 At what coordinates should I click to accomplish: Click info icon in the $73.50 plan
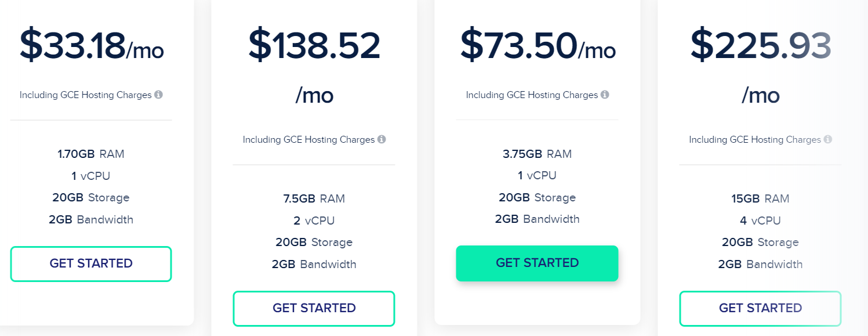(605, 95)
